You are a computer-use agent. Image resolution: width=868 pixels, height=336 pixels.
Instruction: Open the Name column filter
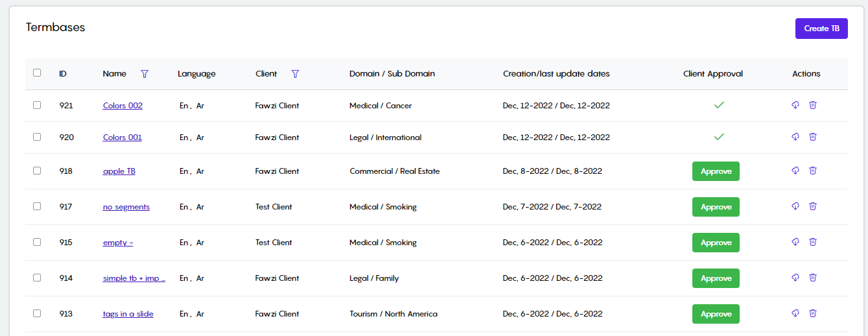(145, 74)
